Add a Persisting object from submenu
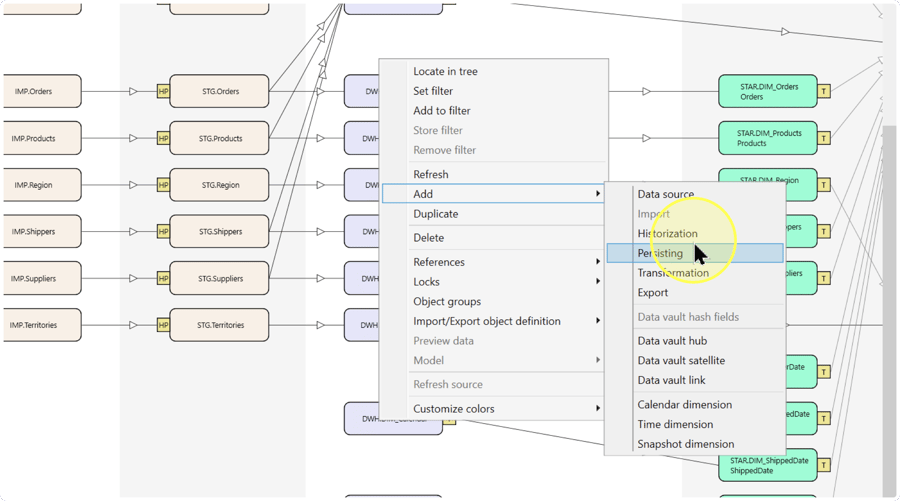 (x=695, y=253)
